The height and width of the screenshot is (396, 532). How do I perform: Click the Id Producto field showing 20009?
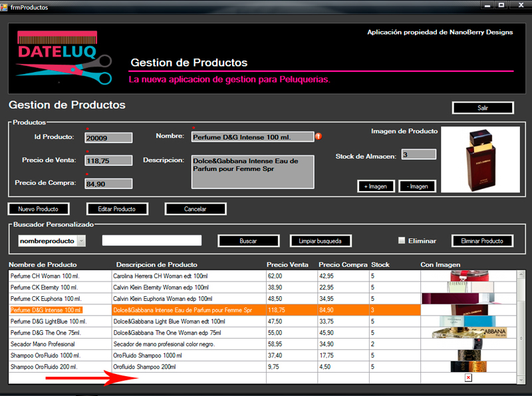point(108,138)
